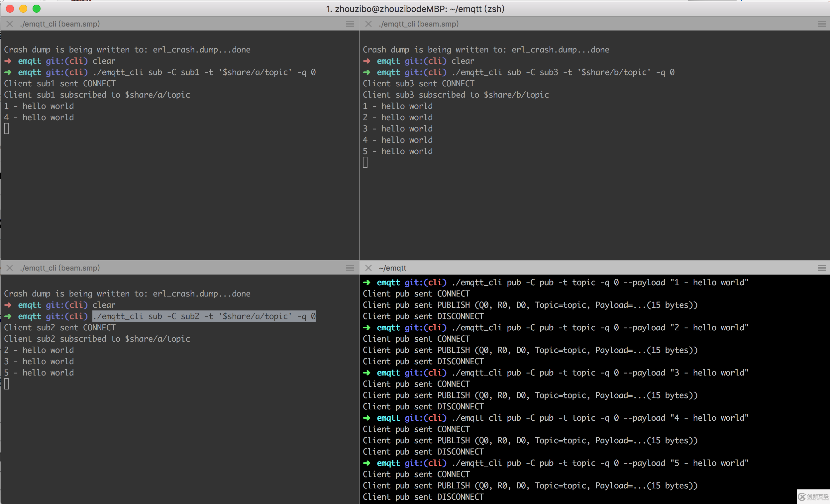Click pub command with payload "3 - hello world"
The height and width of the screenshot is (504, 830).
(600, 373)
